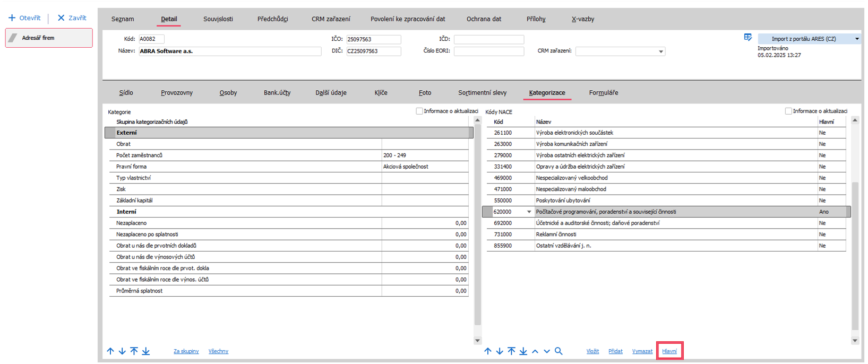Image resolution: width=868 pixels, height=364 pixels.
Task: Jump to first record in NACE panel
Action: pyautogui.click(x=511, y=351)
